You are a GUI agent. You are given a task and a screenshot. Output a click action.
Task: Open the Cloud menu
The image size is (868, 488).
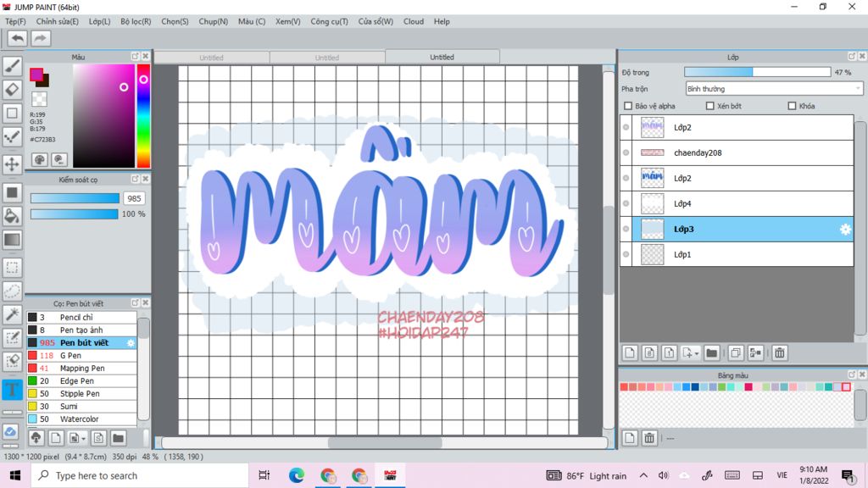(414, 21)
